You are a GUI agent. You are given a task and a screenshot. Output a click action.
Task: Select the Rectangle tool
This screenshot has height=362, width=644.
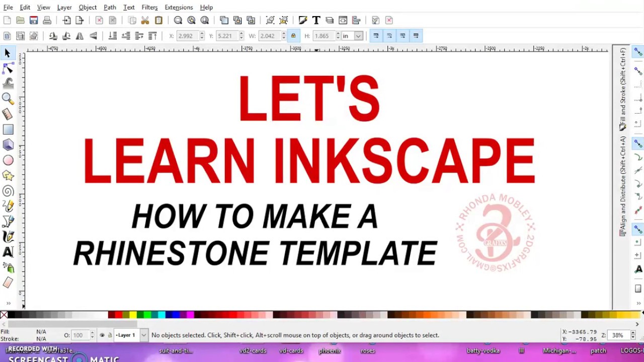click(8, 130)
